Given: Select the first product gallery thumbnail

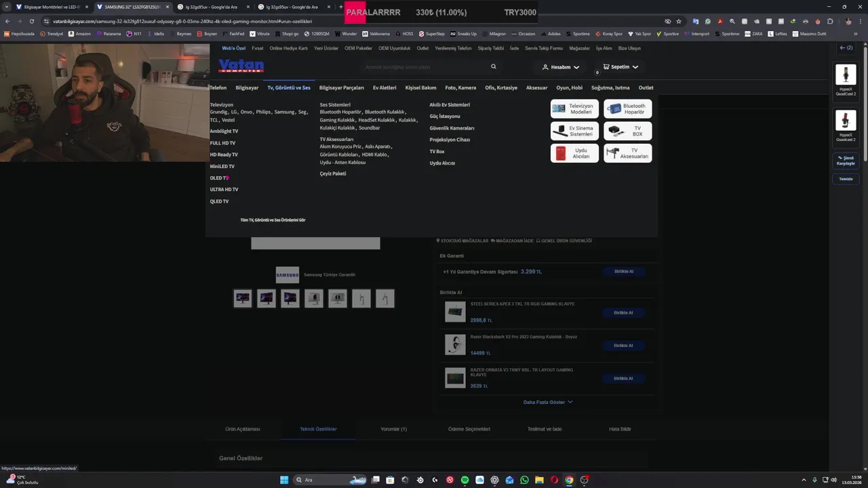Looking at the screenshot, I should pyautogui.click(x=243, y=298).
